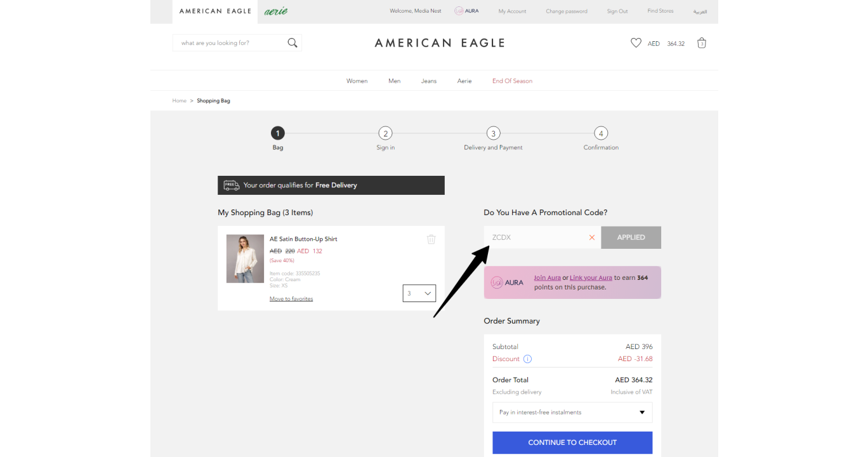Click step 3 Delivery and Payment circle
Viewport: 868px width, 457px height.
pos(493,133)
